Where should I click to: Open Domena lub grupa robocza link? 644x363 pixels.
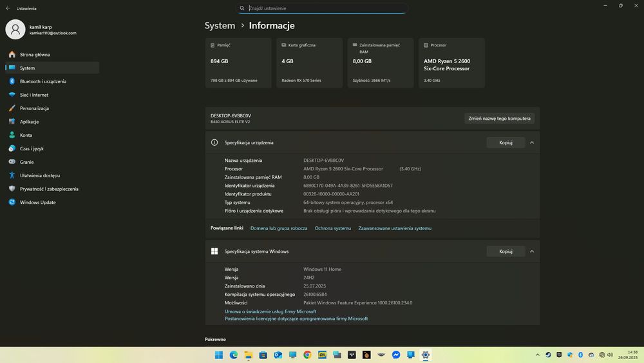pyautogui.click(x=278, y=228)
